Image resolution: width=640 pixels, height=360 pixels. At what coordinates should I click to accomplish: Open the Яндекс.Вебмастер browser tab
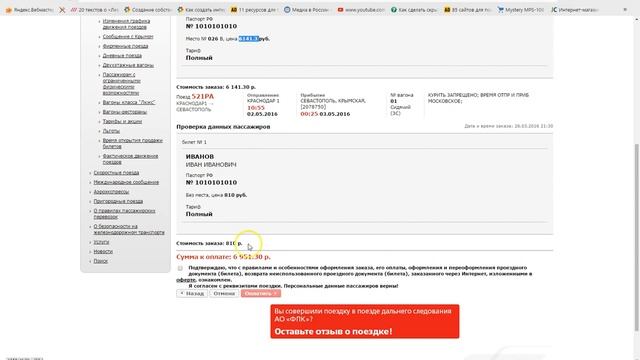click(31, 9)
